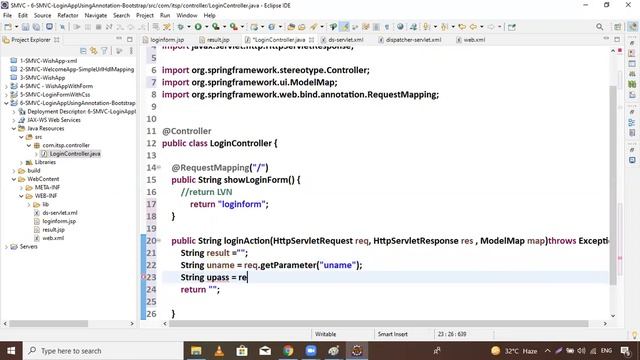Expand the 4-SMVC - WishAppWithForm project
The height and width of the screenshot is (360, 640).
pos(6,86)
